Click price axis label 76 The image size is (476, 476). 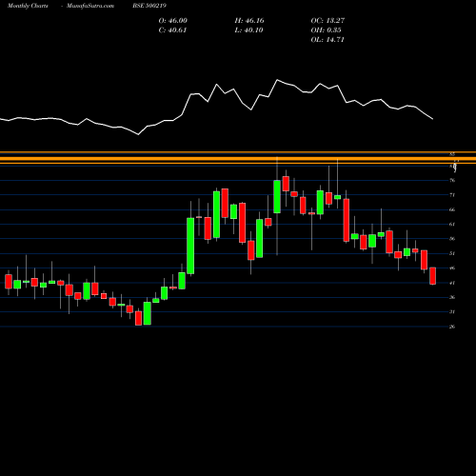click(452, 181)
